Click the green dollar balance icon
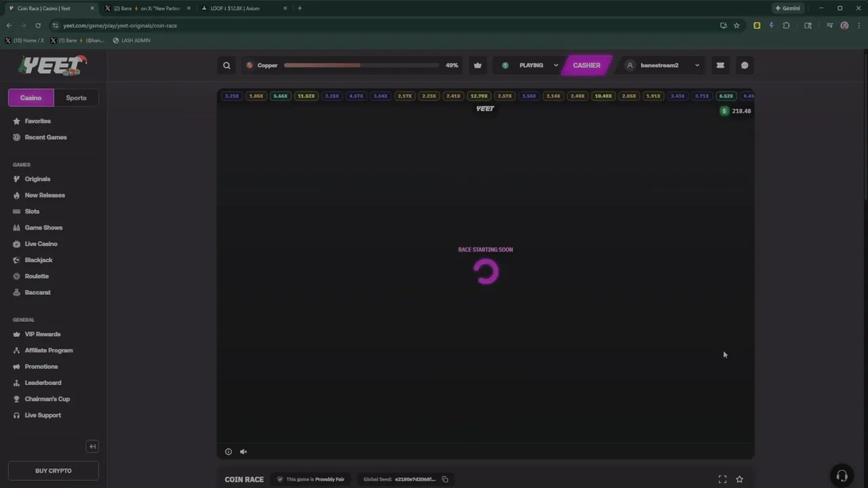Viewport: 868px width, 488px height. [724, 111]
